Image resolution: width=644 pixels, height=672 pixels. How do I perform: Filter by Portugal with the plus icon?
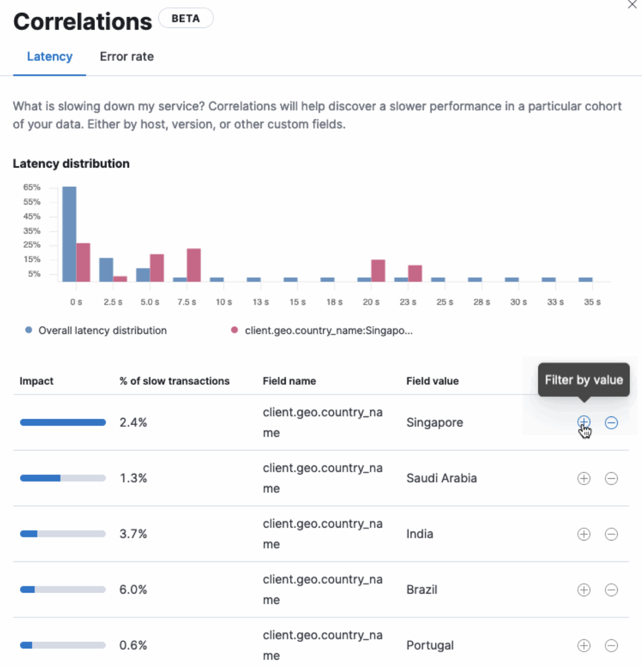pyautogui.click(x=583, y=646)
